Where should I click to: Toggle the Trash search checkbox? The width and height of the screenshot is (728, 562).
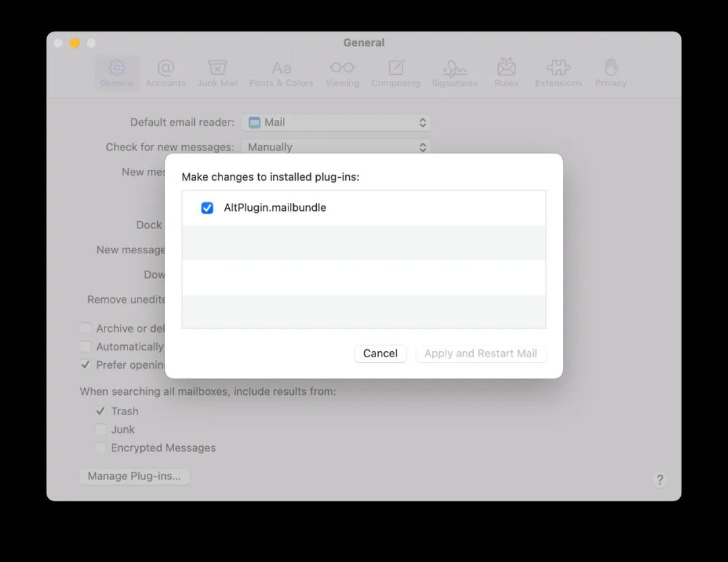(x=100, y=411)
